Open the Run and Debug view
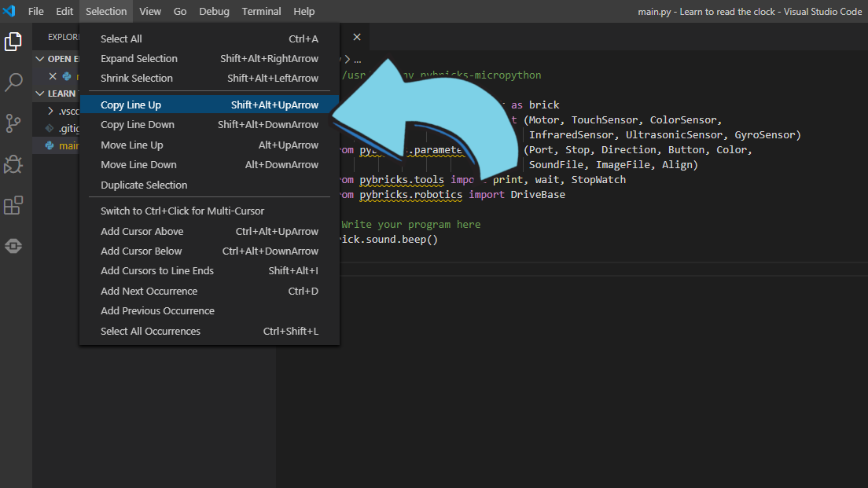This screenshot has height=488, width=868. click(13, 164)
